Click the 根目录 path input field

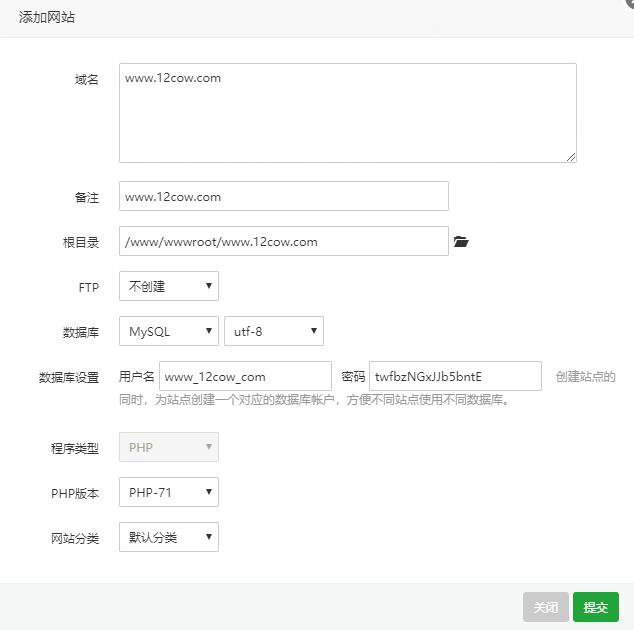click(283, 242)
